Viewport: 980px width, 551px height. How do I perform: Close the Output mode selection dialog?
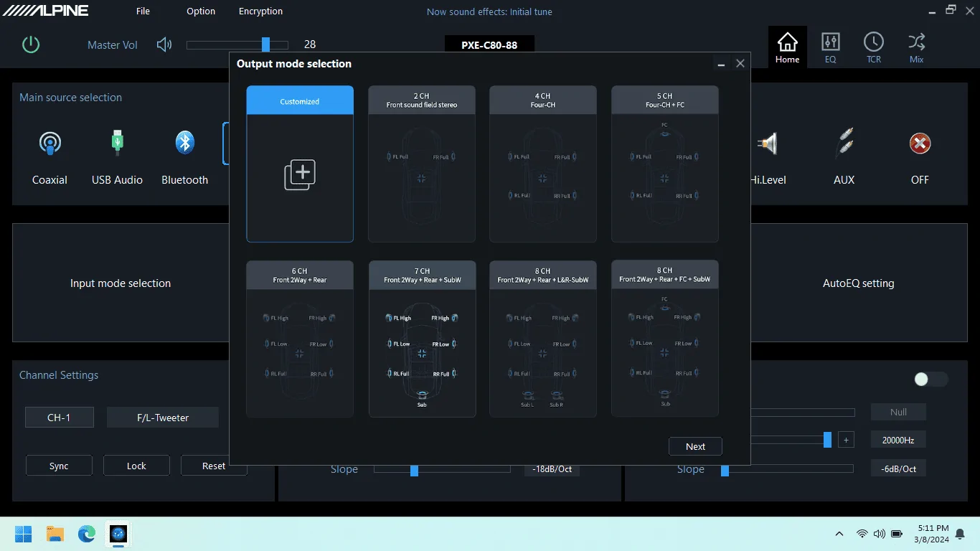tap(740, 64)
